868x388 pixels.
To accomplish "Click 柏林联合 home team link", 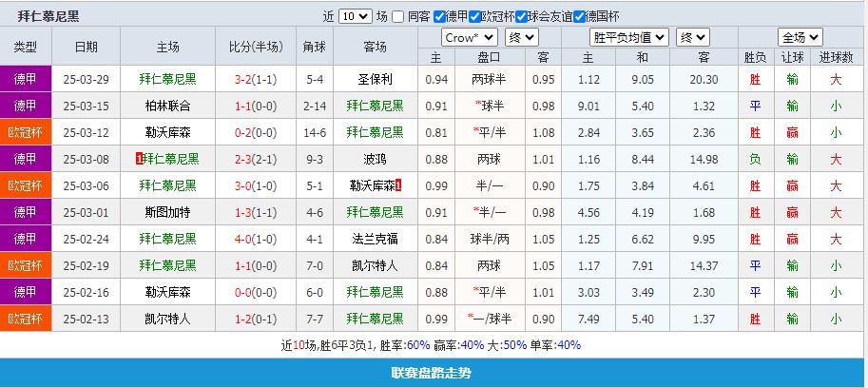I will point(167,106).
